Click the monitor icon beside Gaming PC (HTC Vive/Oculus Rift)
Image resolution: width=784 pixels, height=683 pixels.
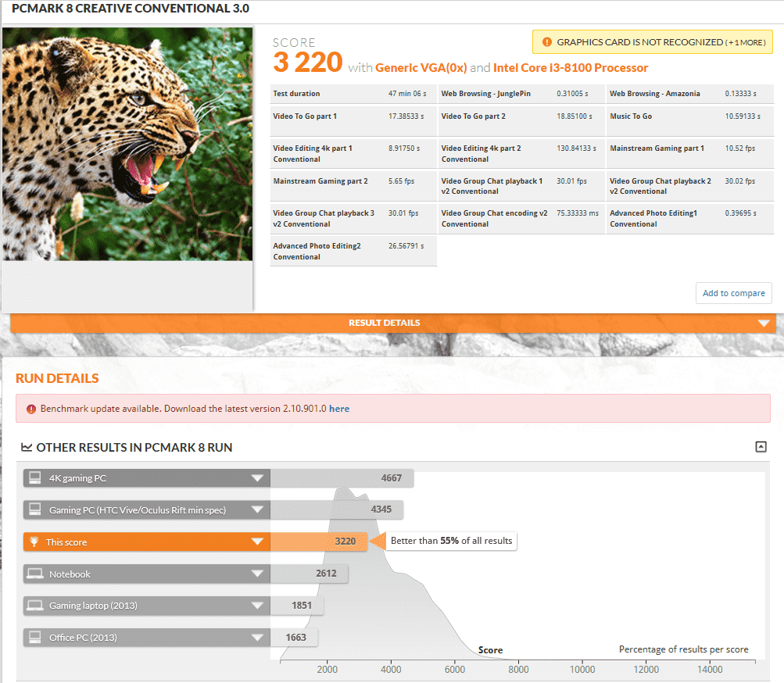tap(34, 510)
